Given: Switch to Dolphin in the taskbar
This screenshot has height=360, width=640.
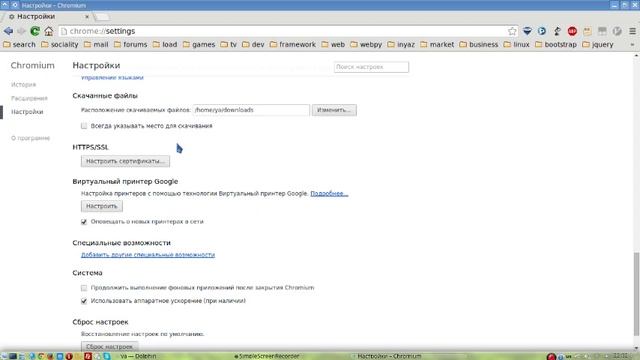Looking at the screenshot, I should point(138,356).
